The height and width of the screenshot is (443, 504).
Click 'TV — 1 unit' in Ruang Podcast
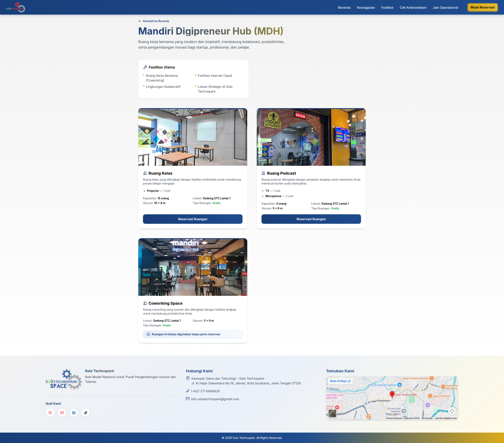pos(273,191)
